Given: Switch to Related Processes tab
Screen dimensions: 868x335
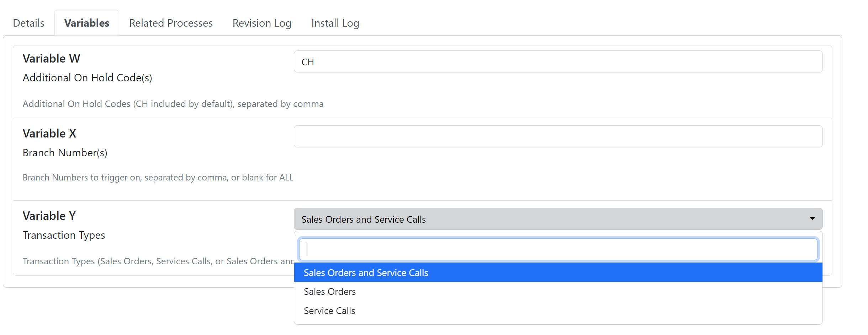Looking at the screenshot, I should pos(171,23).
